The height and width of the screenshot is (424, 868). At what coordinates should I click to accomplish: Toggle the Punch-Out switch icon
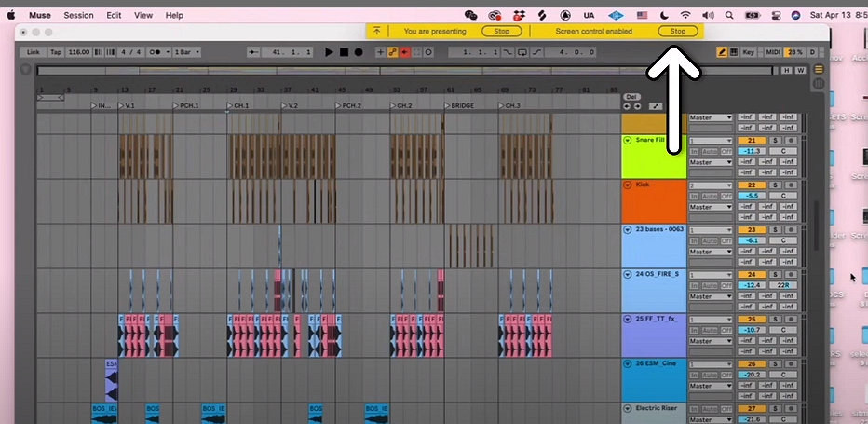coord(536,52)
